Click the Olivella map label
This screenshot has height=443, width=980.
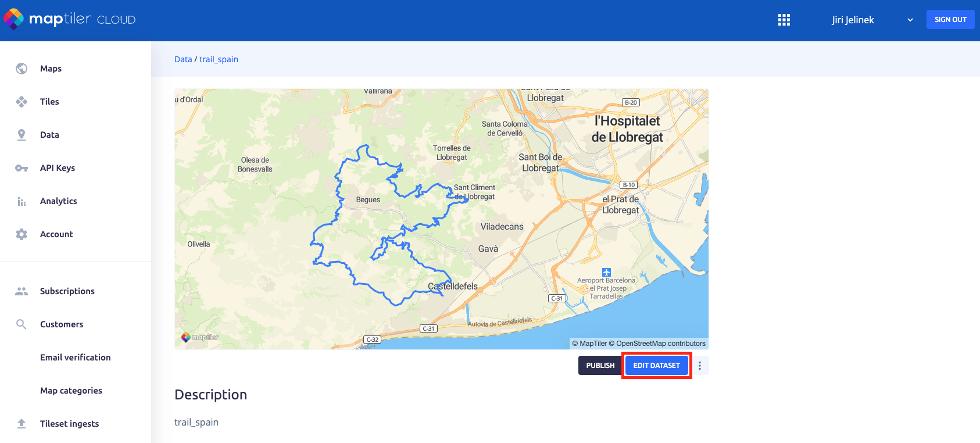199,244
